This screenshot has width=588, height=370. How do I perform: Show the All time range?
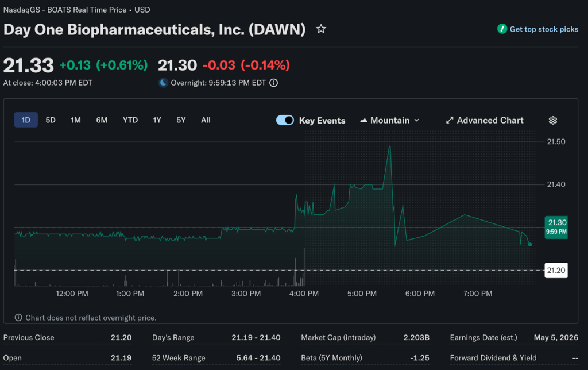pyautogui.click(x=206, y=120)
